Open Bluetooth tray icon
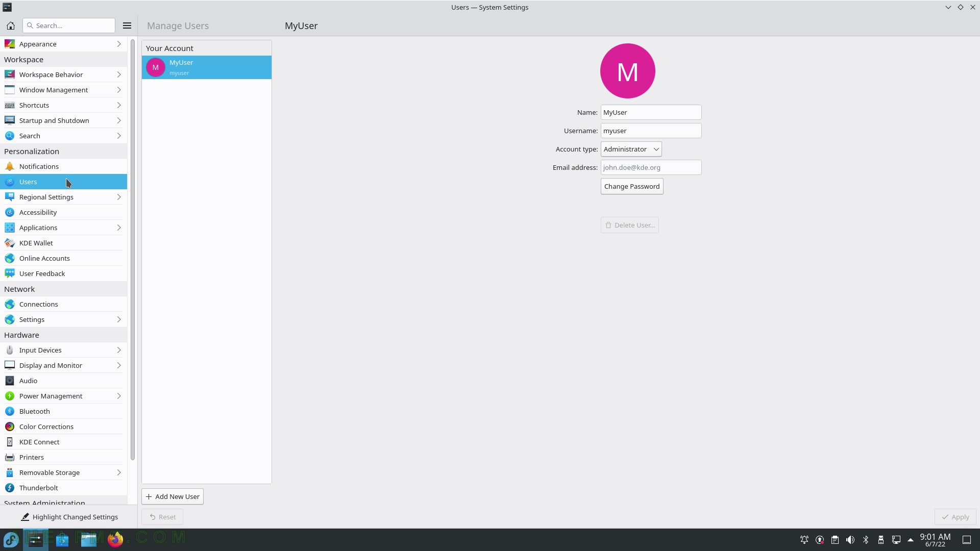980x551 pixels. (866, 540)
